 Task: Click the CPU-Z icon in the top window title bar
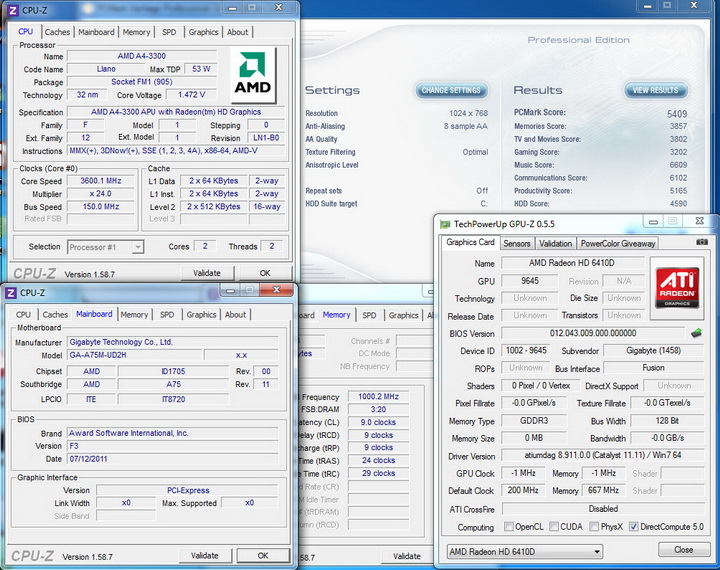pos(11,11)
